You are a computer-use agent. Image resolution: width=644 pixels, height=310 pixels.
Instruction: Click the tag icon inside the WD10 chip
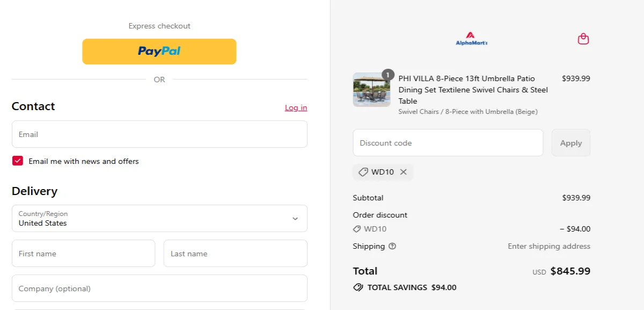(363, 172)
